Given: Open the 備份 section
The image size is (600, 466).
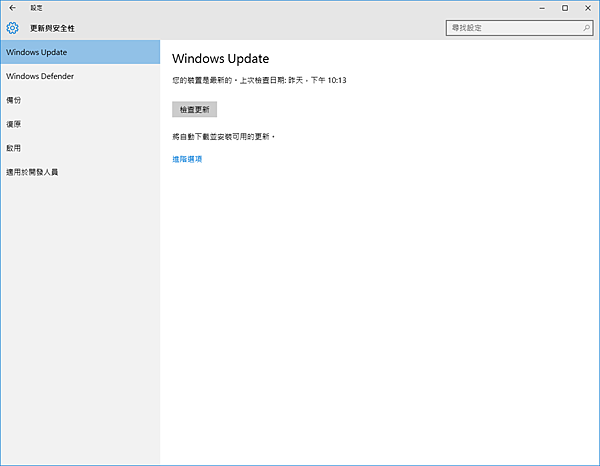Looking at the screenshot, I should [80, 100].
